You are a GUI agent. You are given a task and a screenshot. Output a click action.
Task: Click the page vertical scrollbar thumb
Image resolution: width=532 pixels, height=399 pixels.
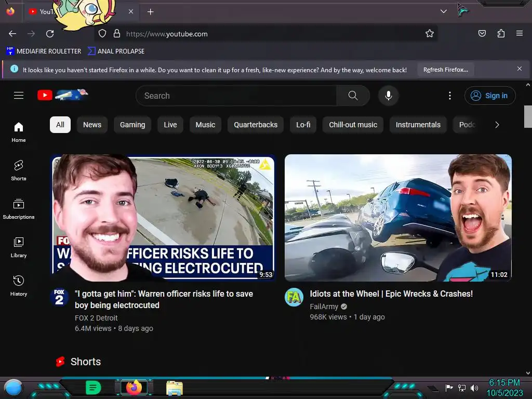[528, 116]
